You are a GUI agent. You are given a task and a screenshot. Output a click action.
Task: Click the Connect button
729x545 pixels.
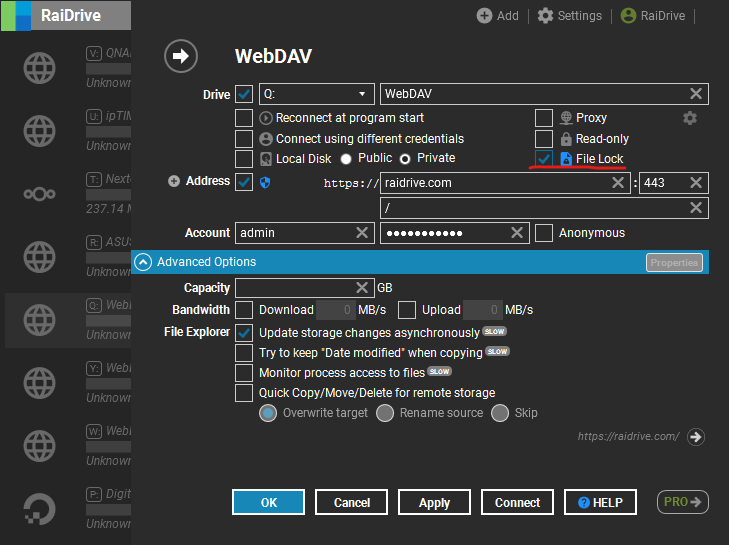click(517, 502)
